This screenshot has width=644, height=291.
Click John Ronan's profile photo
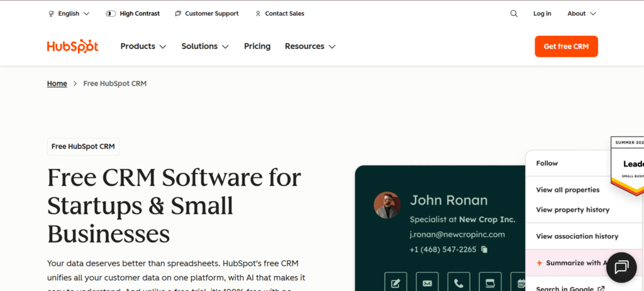pyautogui.click(x=387, y=205)
